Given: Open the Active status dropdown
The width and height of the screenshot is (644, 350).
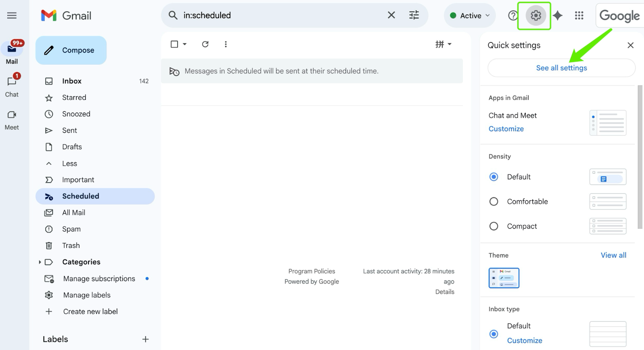Looking at the screenshot, I should click(x=470, y=16).
